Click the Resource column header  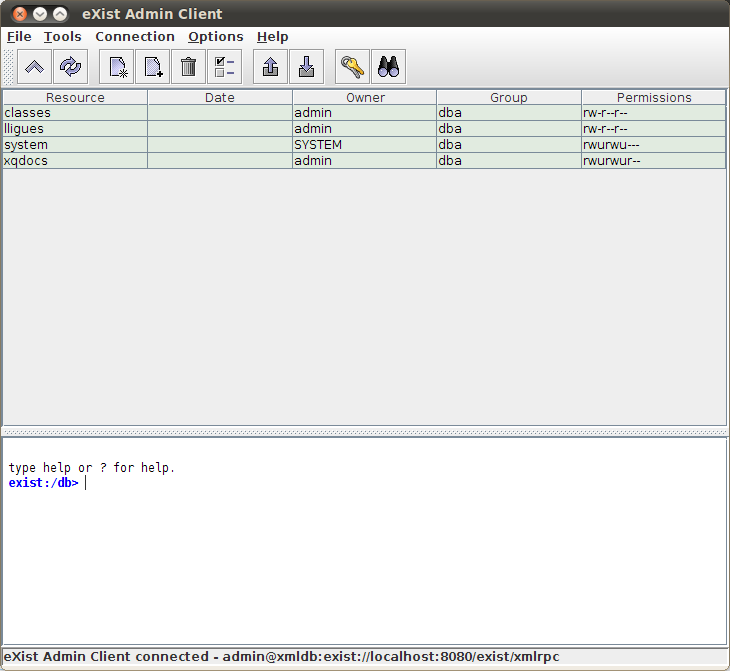[x=75, y=98]
